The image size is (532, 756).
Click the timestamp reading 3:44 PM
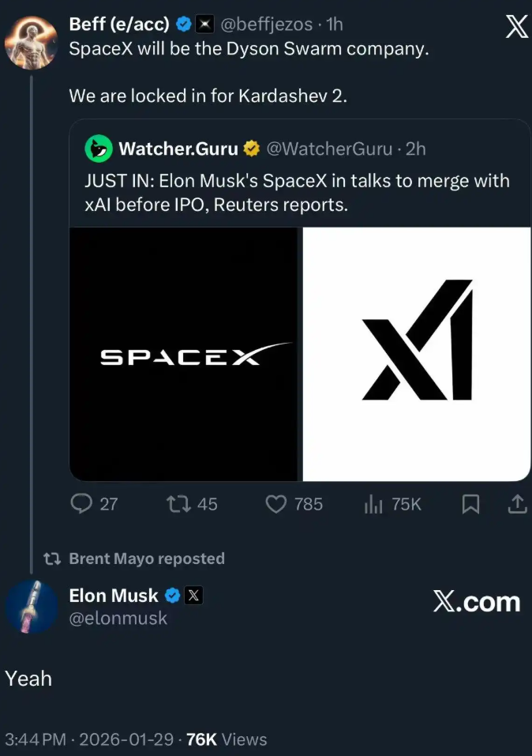(x=35, y=739)
